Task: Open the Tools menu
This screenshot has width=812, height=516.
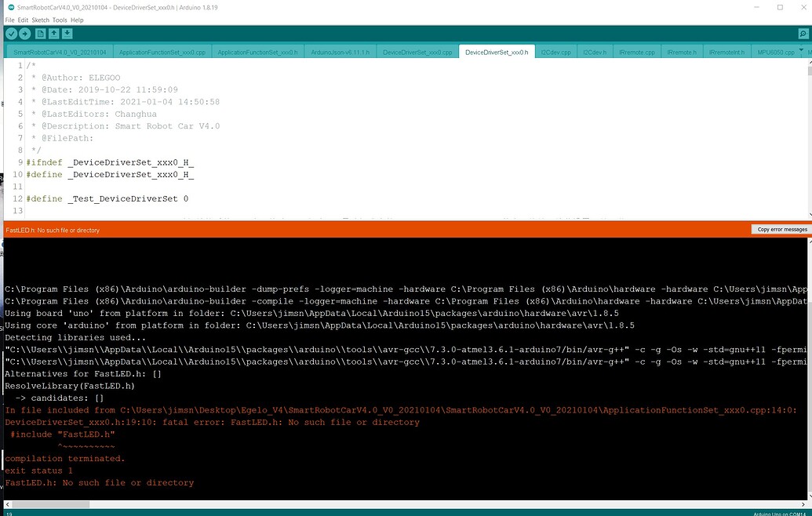Action: pos(60,20)
